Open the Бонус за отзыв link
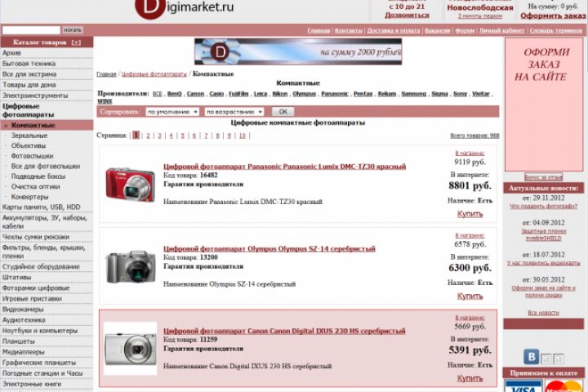Viewport: 588px width, 392px height. 543,177
